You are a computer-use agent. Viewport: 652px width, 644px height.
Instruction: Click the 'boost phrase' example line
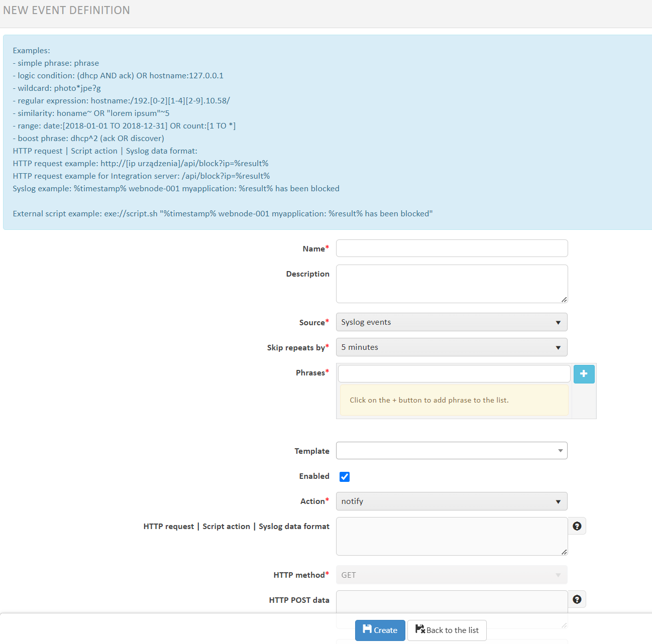[88, 139]
